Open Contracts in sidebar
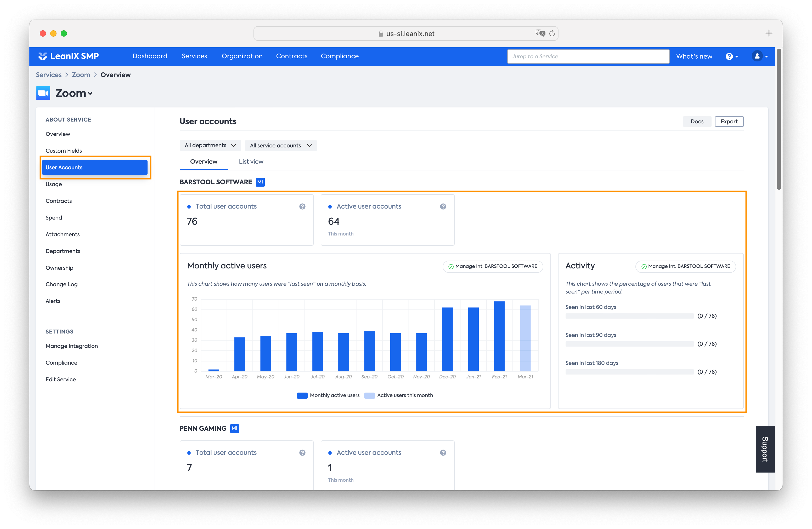 pos(58,201)
